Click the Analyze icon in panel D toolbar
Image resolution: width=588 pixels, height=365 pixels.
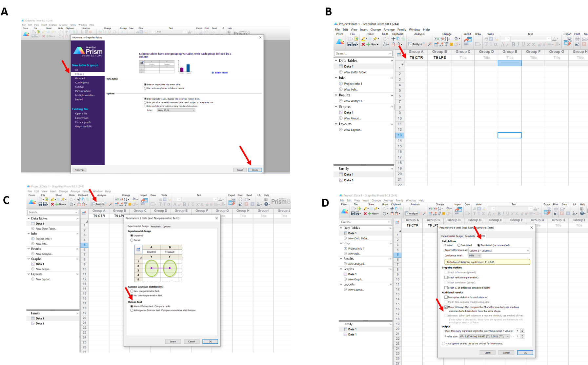coord(412,213)
